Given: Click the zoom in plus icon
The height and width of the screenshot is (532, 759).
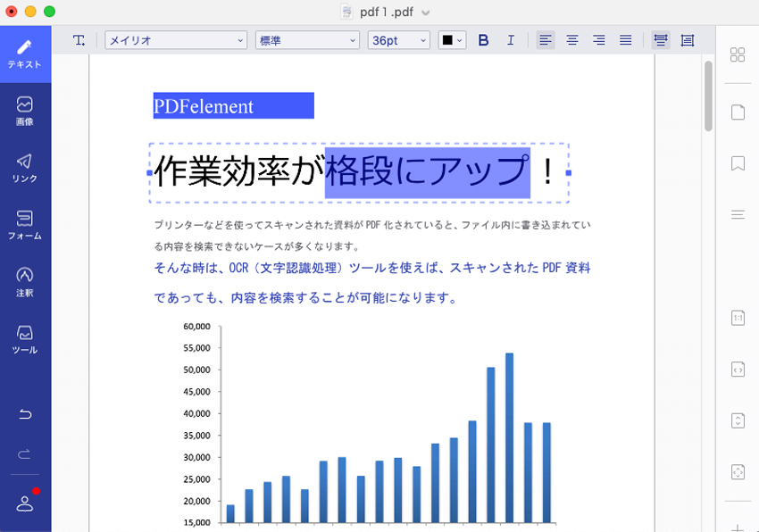Looking at the screenshot, I should 738,528.
